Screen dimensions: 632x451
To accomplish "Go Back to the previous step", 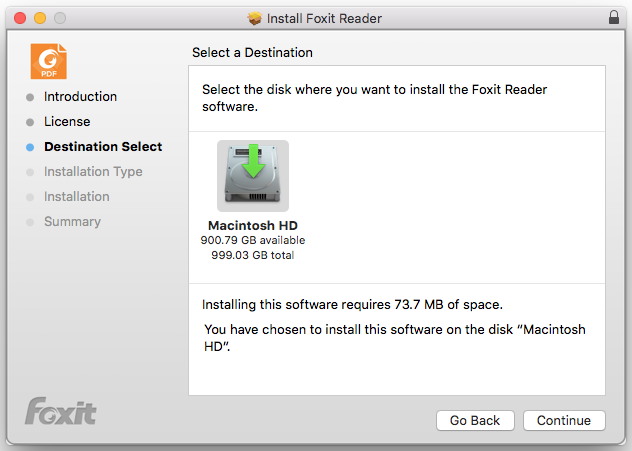I will point(475,420).
